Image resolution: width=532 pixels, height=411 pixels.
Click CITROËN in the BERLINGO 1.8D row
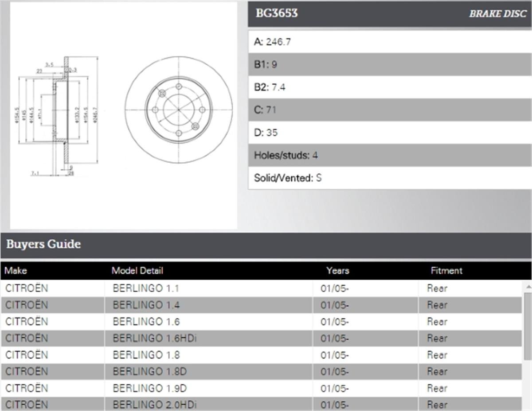[x=27, y=372]
